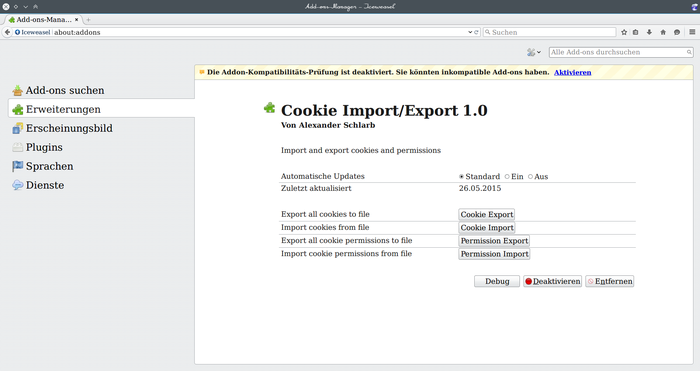This screenshot has height=371, width=700.
Task: Click the Permission Import button
Action: pos(494,254)
